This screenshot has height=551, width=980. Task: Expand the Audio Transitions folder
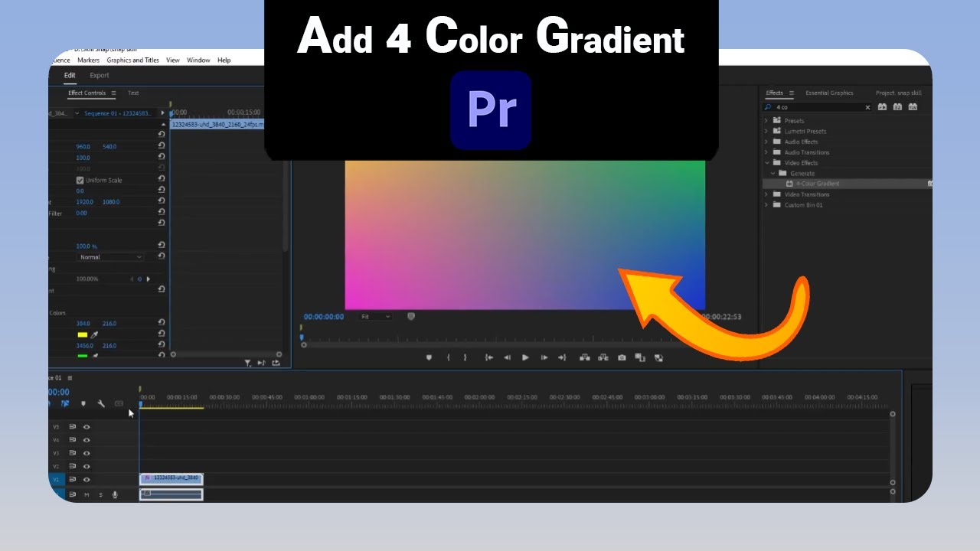[x=766, y=152]
